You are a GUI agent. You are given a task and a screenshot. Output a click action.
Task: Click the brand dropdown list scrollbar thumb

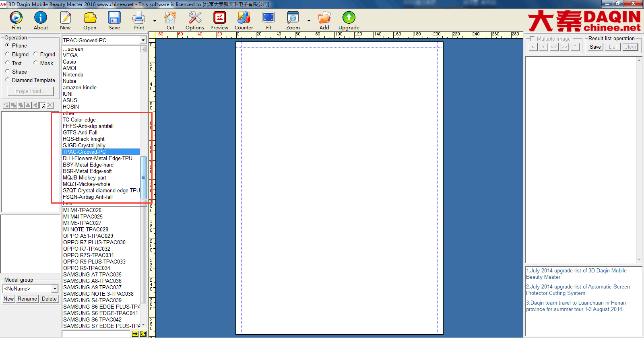click(x=143, y=177)
